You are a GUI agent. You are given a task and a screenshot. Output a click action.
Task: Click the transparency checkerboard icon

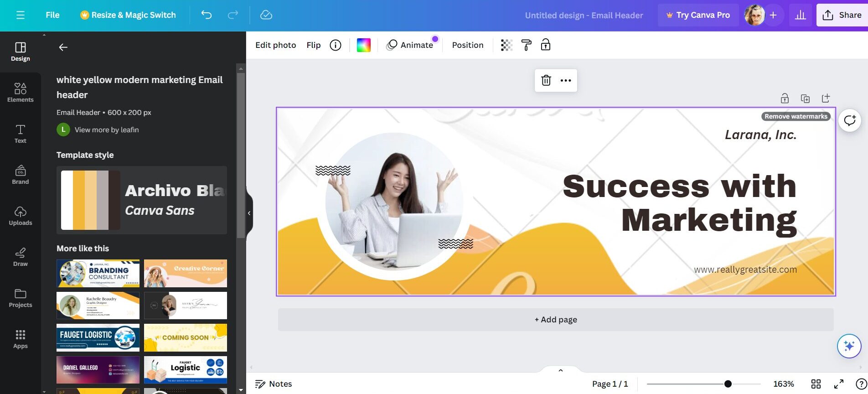[506, 45]
